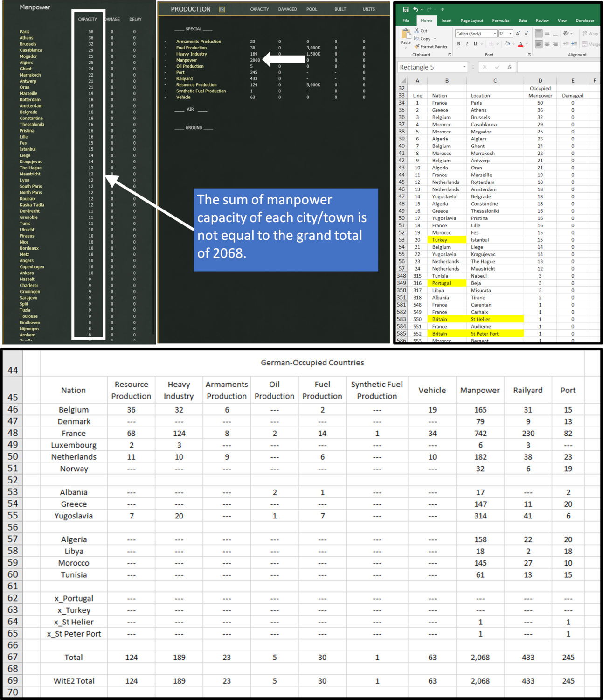Toggle Italic formatting
Screen dimensions: 603x700
click(x=467, y=44)
